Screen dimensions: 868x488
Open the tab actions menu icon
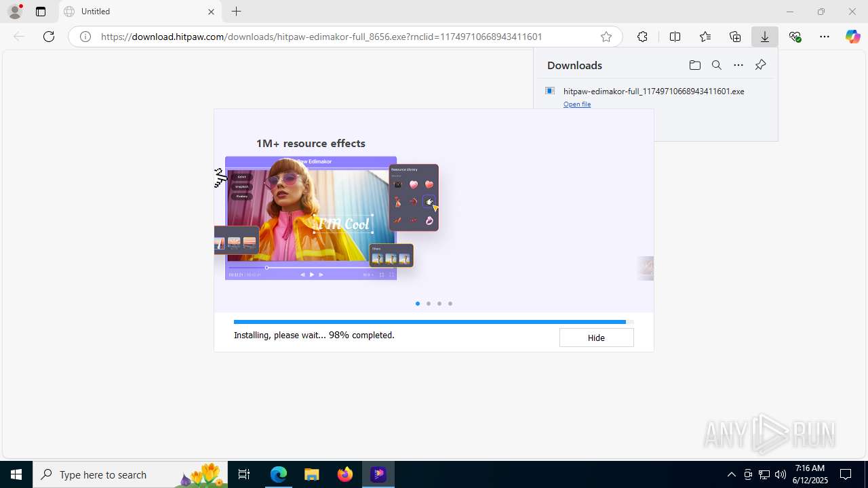pos(41,12)
